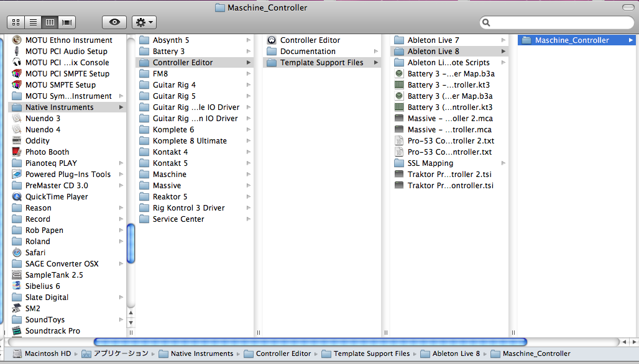
Task: Click the Pro-53 Co…troller 2.txt icon
Action: pyautogui.click(x=399, y=141)
